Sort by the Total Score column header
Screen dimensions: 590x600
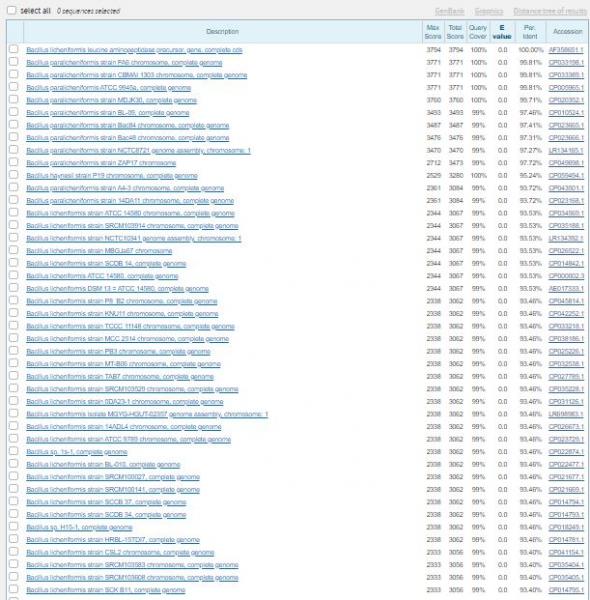coord(455,32)
